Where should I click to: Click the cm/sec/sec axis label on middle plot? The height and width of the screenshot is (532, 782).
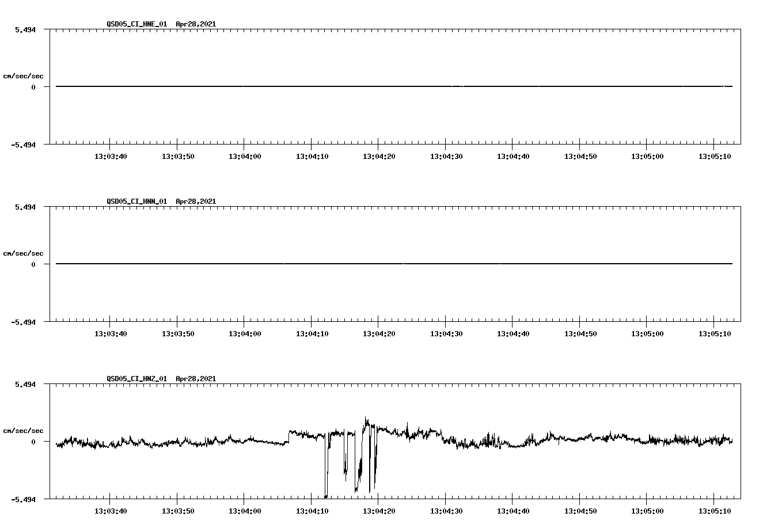click(24, 253)
